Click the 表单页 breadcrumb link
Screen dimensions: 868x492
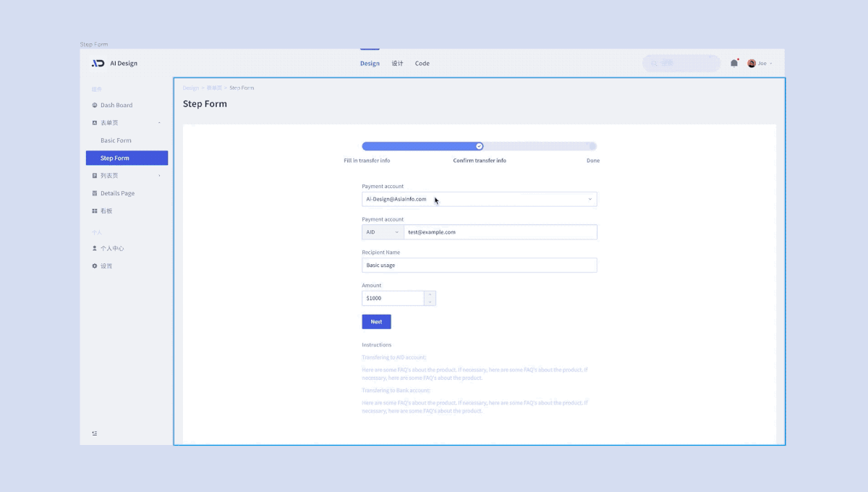pos(214,88)
